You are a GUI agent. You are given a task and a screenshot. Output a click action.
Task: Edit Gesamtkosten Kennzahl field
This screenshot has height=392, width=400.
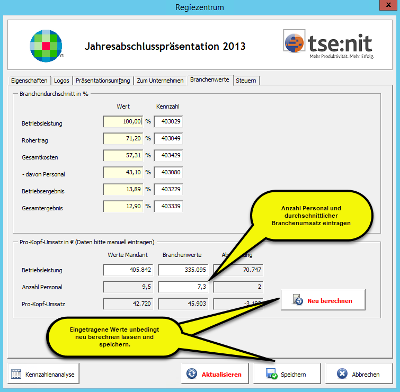[x=168, y=155]
